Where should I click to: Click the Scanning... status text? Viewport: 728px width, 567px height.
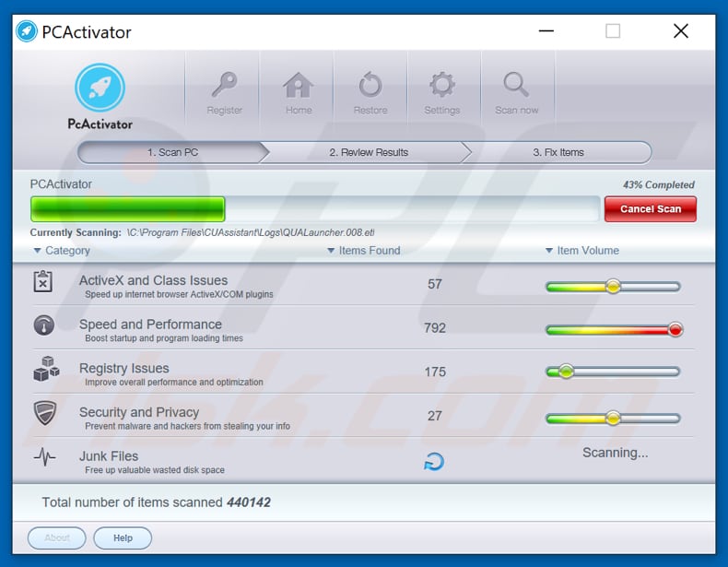pyautogui.click(x=616, y=453)
